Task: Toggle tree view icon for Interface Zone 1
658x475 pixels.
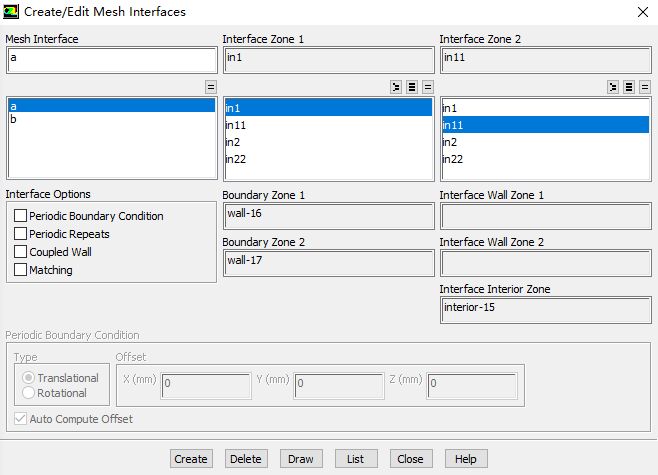Action: [x=396, y=87]
